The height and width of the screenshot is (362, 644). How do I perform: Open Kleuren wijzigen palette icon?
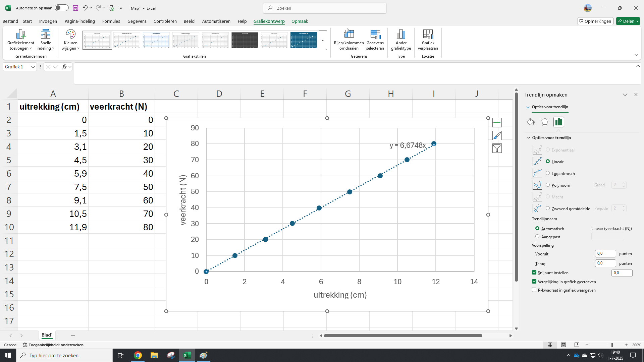pyautogui.click(x=70, y=34)
